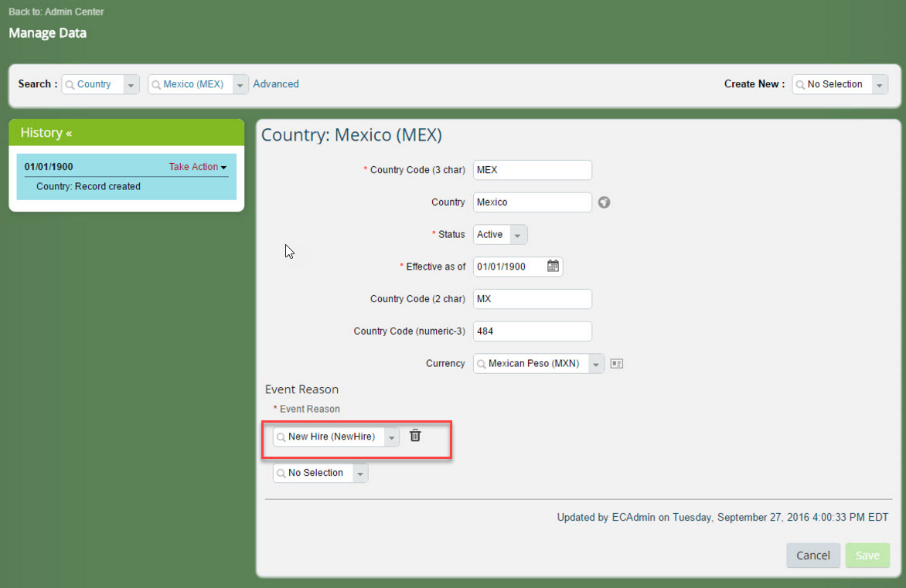Click the Save button
Viewport: 906px width, 588px height.
(867, 555)
